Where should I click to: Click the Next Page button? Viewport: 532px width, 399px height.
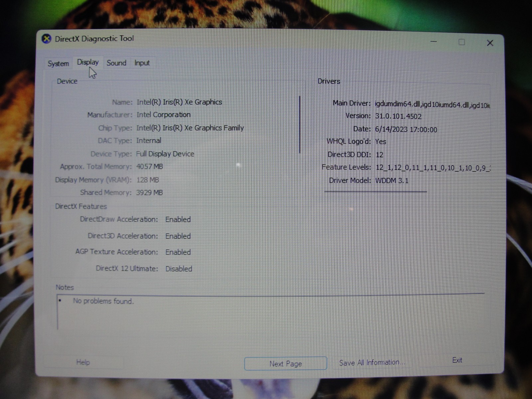pyautogui.click(x=286, y=363)
